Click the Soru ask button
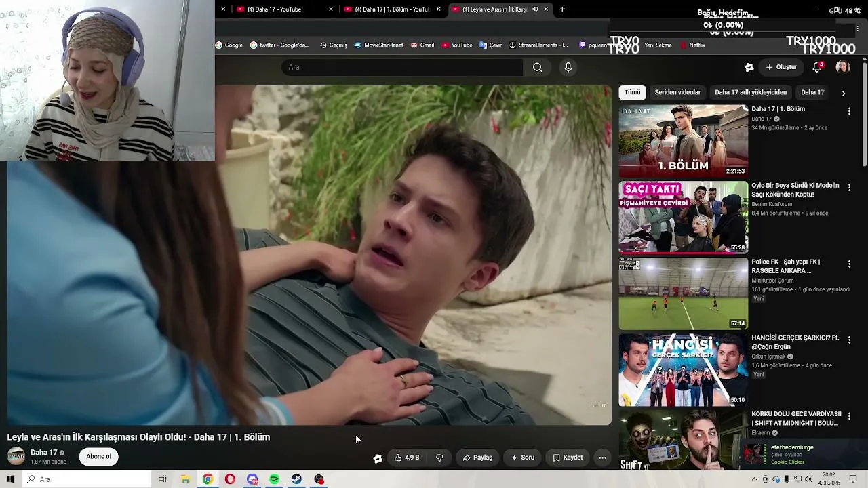This screenshot has width=868, height=488. click(523, 457)
